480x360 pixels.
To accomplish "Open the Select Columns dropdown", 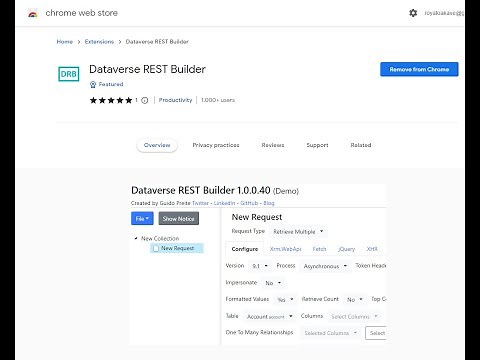I will point(354,316).
